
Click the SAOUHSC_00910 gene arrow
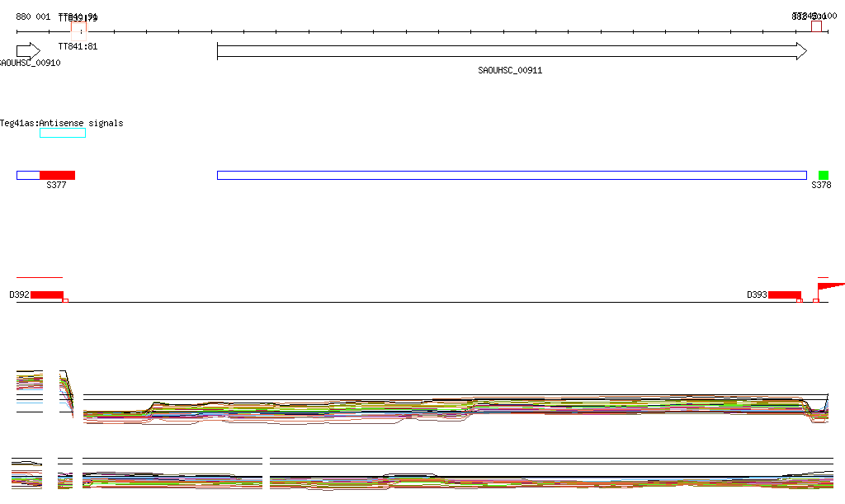[x=28, y=51]
